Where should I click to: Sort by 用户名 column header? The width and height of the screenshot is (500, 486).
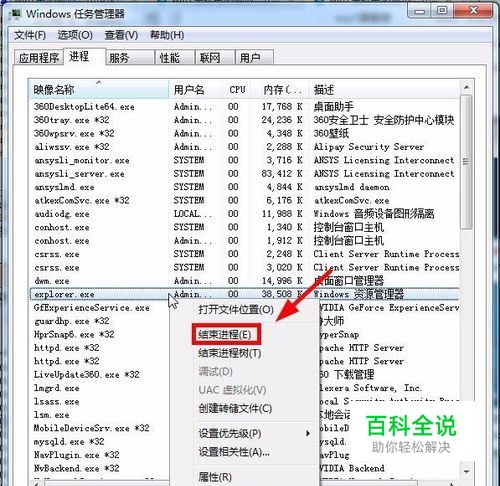(x=196, y=89)
